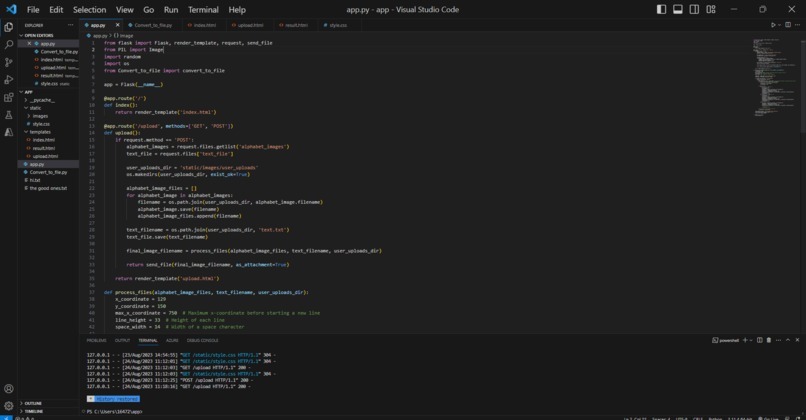Open the Search view in activity bar
Image resolution: width=806 pixels, height=420 pixels.
point(9,45)
